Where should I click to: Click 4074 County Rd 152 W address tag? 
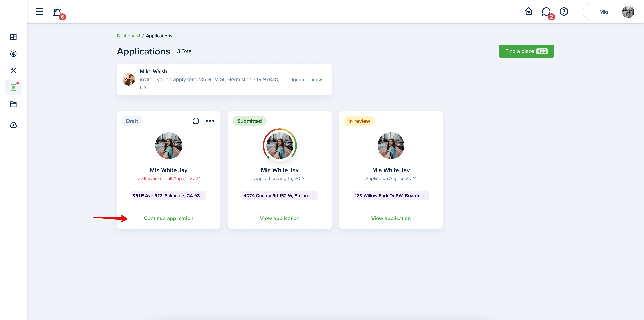click(279, 196)
